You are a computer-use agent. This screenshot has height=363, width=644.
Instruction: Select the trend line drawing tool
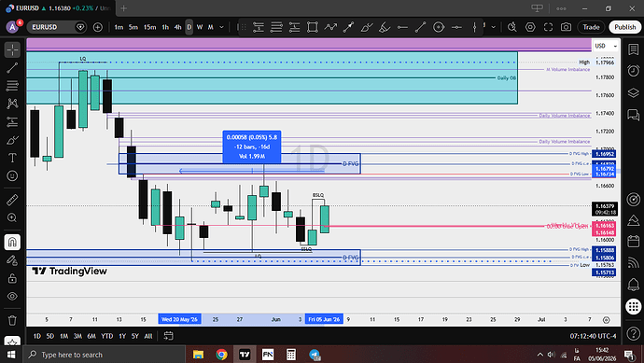[x=12, y=68]
